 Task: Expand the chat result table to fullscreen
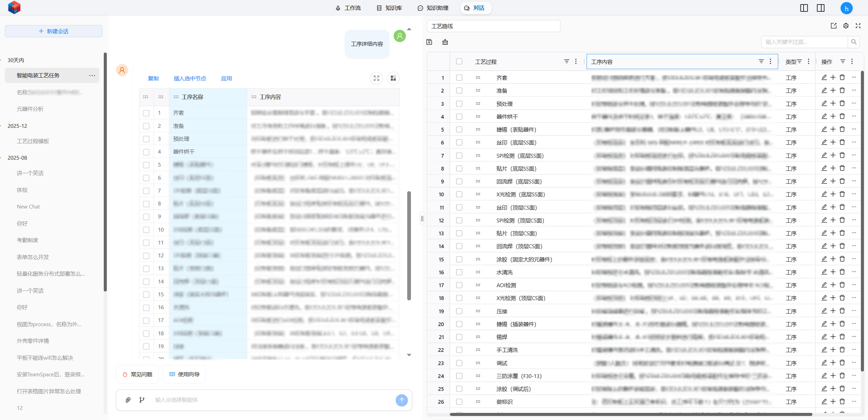click(x=376, y=78)
